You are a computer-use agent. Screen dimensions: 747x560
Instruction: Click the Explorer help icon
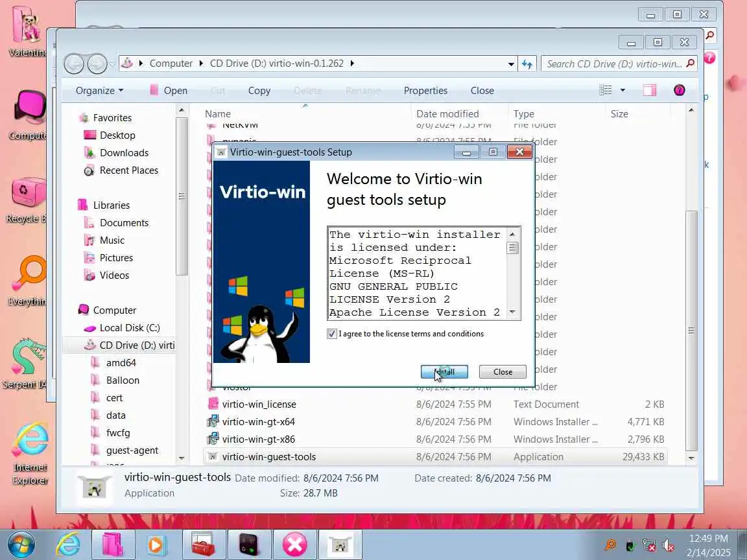(680, 90)
